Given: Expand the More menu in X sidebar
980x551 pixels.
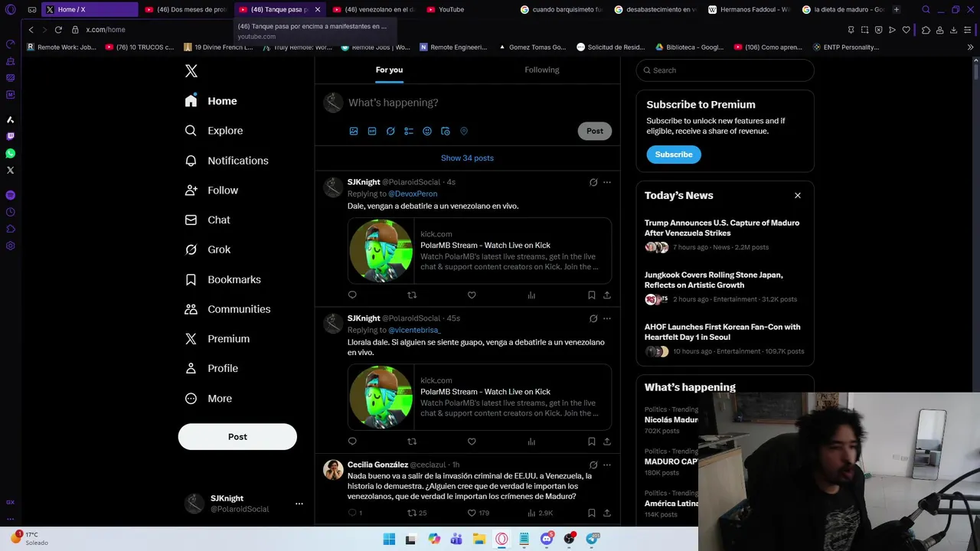Looking at the screenshot, I should [208, 399].
